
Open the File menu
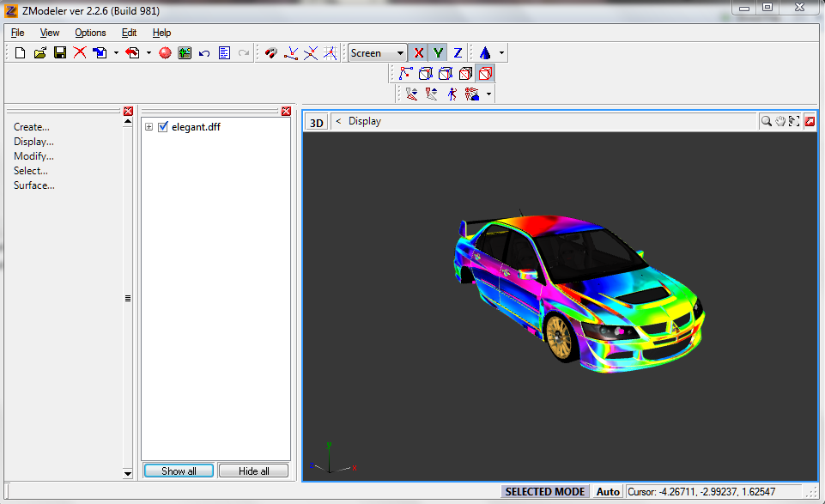17,33
